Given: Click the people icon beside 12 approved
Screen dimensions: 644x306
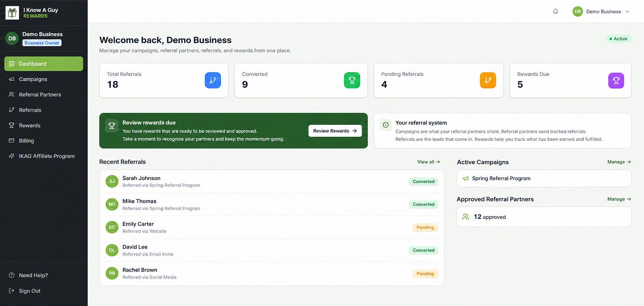Looking at the screenshot, I should coord(465,217).
